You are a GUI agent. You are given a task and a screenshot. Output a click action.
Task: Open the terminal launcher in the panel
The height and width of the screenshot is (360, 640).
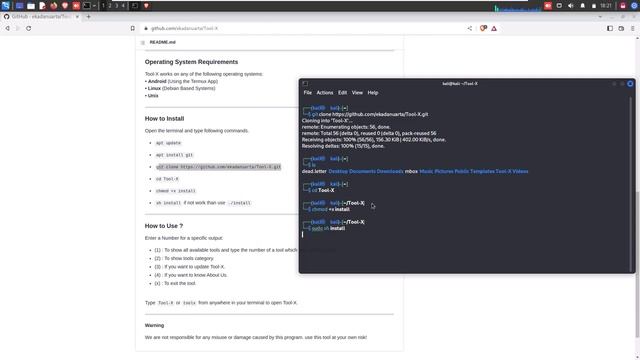[87, 6]
